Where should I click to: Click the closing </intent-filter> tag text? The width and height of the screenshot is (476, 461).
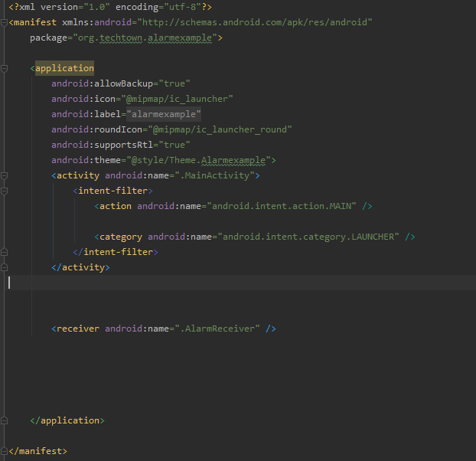[116, 252]
